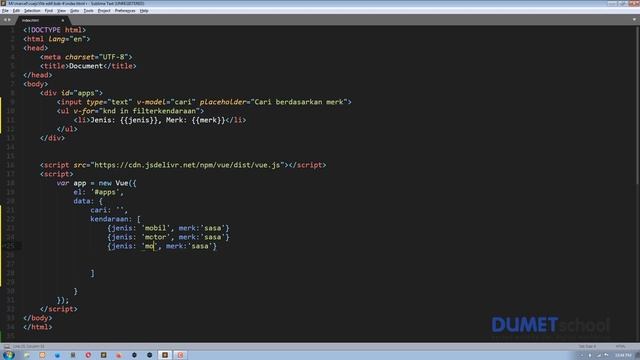Image resolution: width=640 pixels, height=360 pixels.
Task: Open the Edit menu
Action: click(16, 11)
